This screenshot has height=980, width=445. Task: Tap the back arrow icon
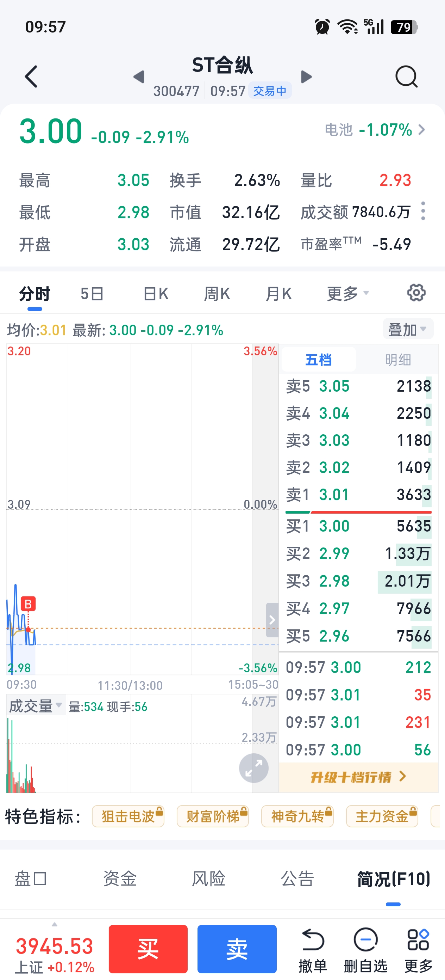pyautogui.click(x=31, y=76)
